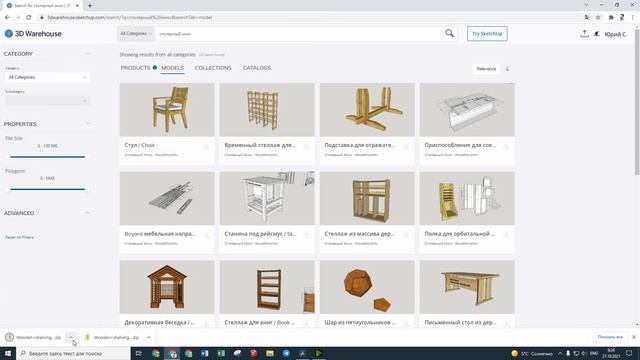Open options arrow for second downloaded zip
Viewport: 640px width, 360px height.
tap(149, 337)
